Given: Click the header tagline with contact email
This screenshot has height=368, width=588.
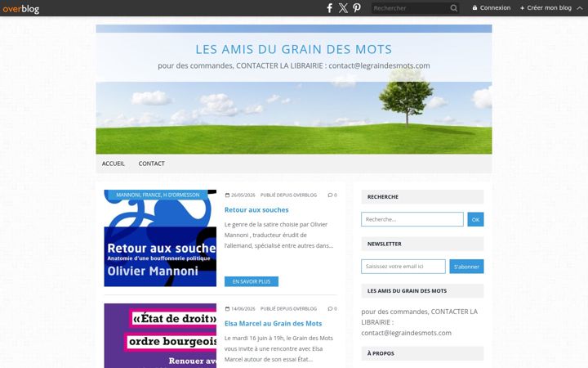Looking at the screenshot, I should coord(294,65).
